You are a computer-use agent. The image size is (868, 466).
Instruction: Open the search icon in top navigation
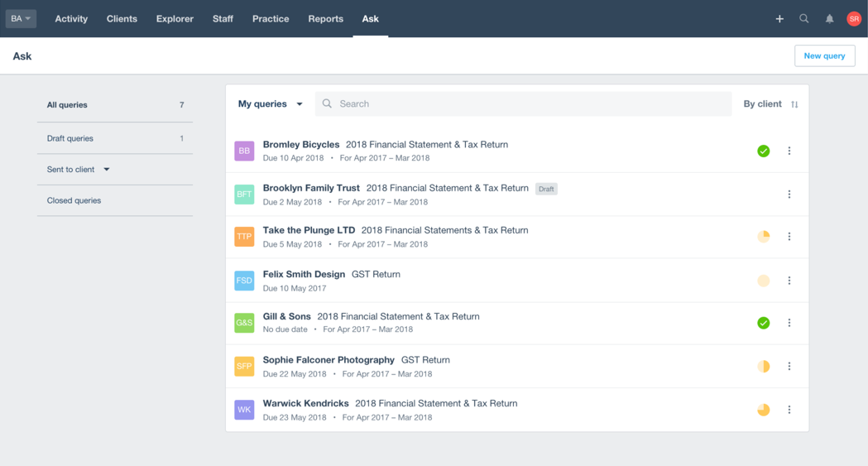click(803, 19)
